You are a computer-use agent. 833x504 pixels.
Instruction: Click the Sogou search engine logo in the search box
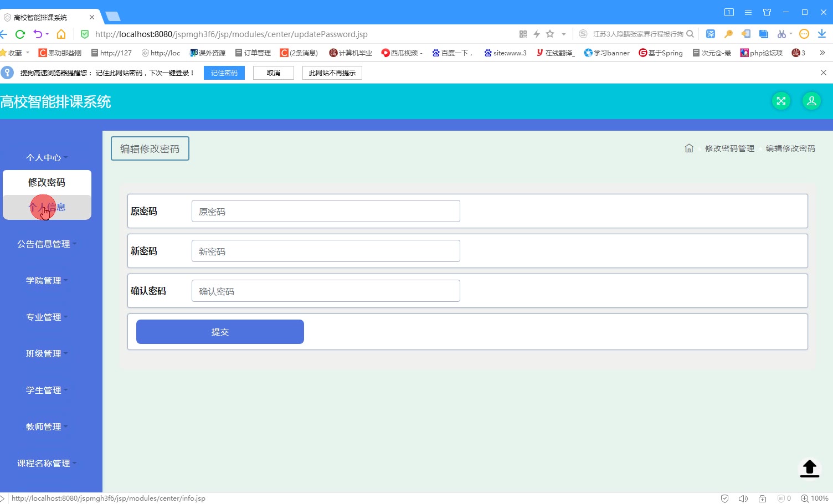(583, 34)
